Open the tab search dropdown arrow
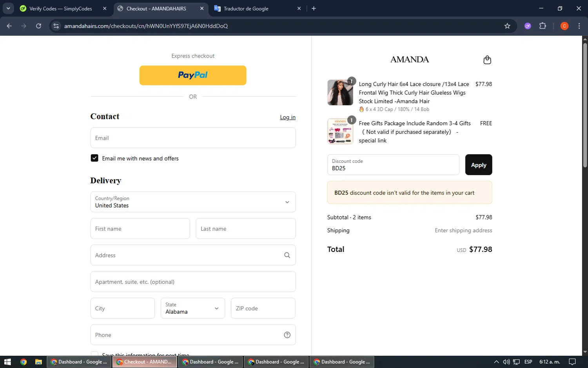This screenshot has width=588, height=368. [8, 8]
